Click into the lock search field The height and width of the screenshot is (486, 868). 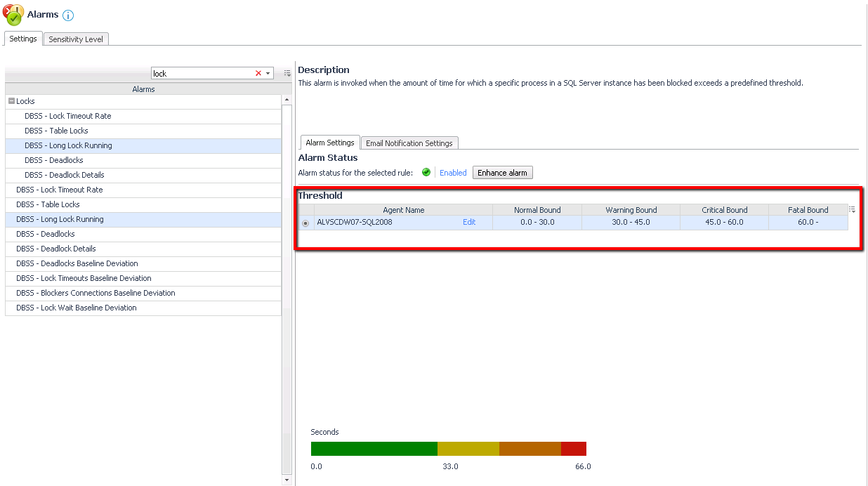point(202,74)
